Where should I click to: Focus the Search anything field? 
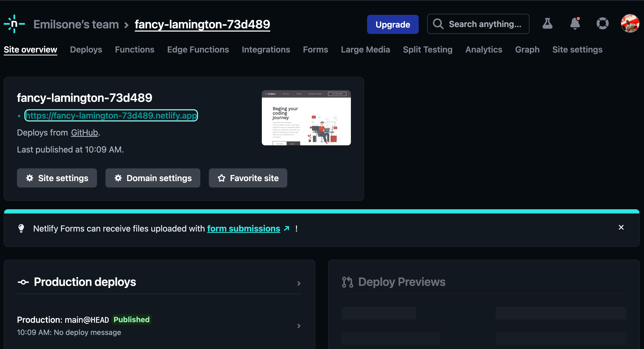[x=478, y=24]
